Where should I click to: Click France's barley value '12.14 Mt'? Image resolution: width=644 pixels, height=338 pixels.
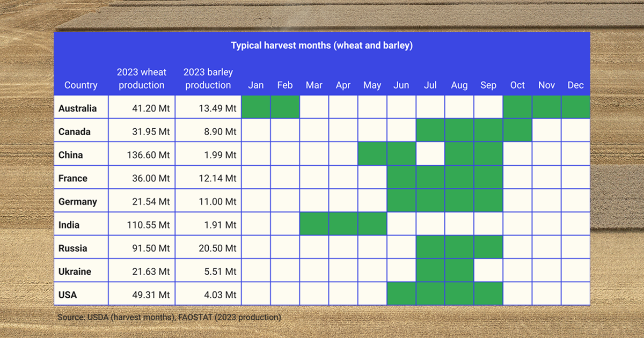point(217,178)
